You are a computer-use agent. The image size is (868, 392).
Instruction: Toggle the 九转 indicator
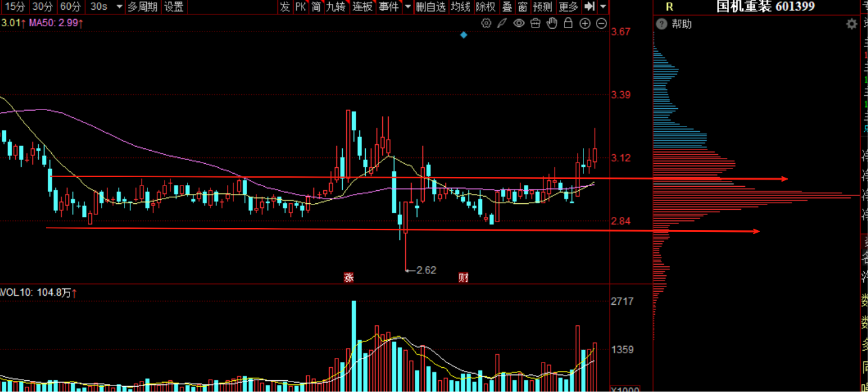(336, 7)
